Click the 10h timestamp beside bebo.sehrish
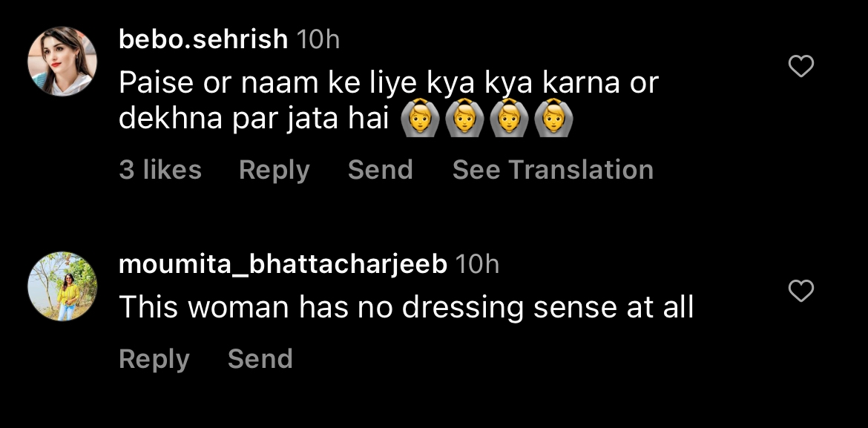 click(x=318, y=39)
